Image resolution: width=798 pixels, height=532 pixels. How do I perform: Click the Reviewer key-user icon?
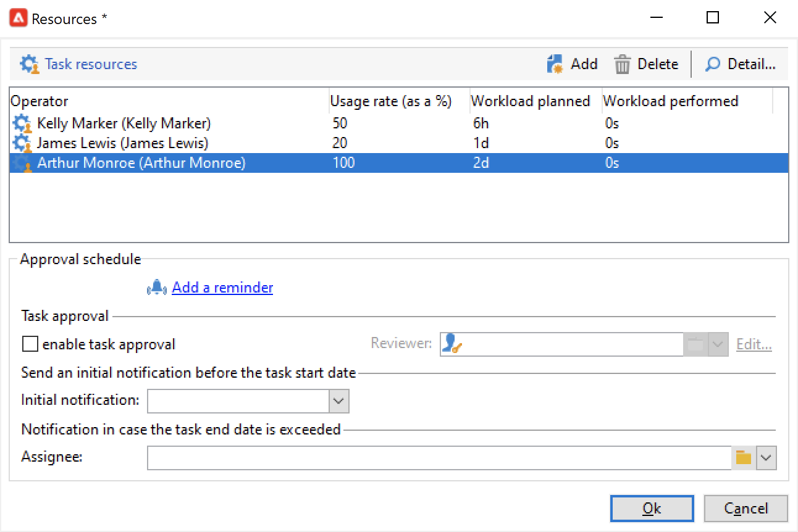452,344
